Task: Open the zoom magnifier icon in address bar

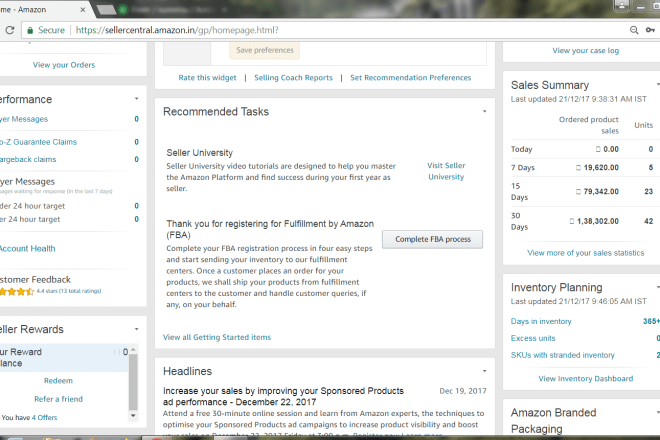Action: pyautogui.click(x=634, y=30)
